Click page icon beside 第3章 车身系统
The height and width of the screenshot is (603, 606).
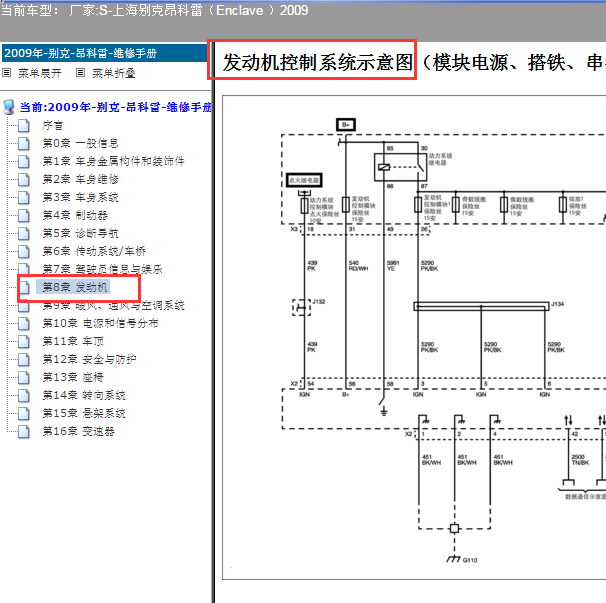pyautogui.click(x=24, y=198)
